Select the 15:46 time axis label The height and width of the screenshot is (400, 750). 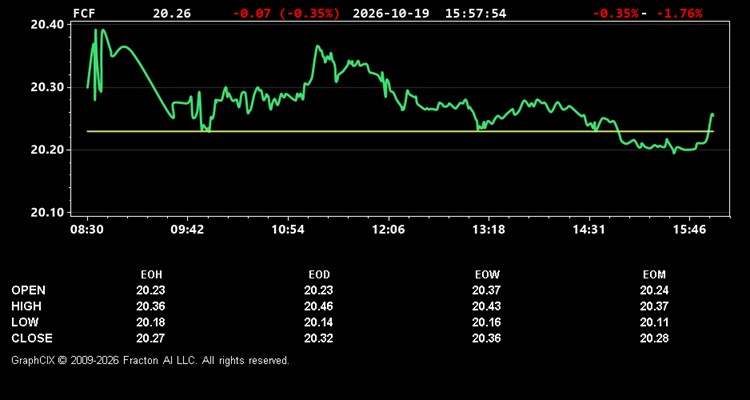click(x=689, y=230)
